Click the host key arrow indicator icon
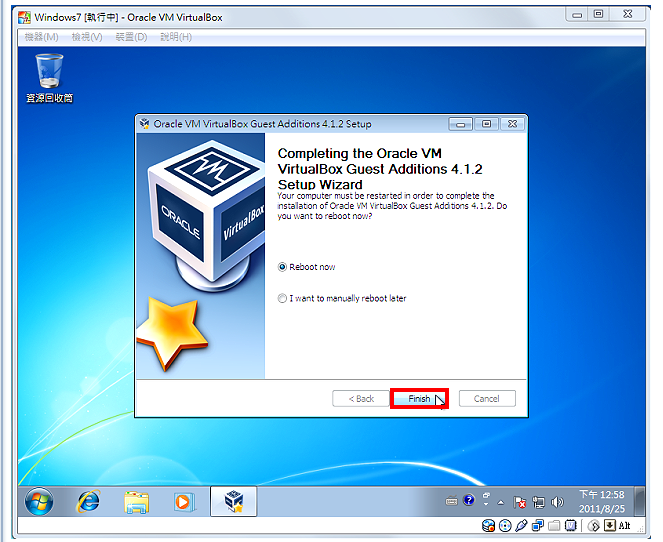 (x=610, y=526)
